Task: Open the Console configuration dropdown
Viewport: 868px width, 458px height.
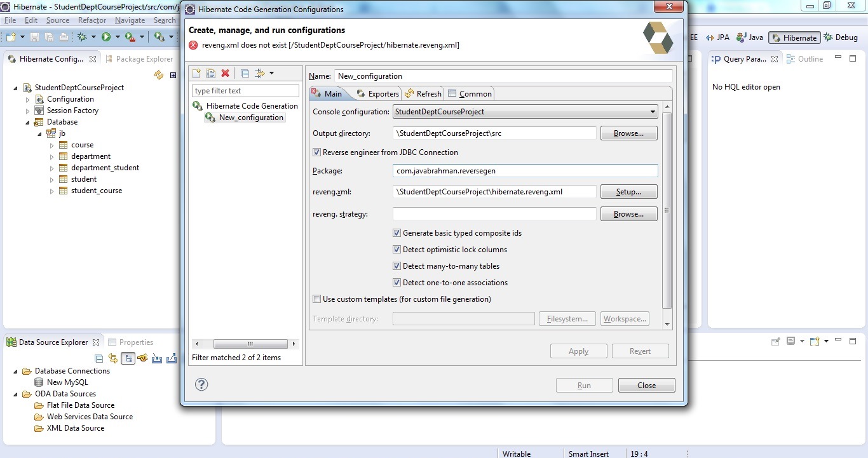Action: pos(525,112)
